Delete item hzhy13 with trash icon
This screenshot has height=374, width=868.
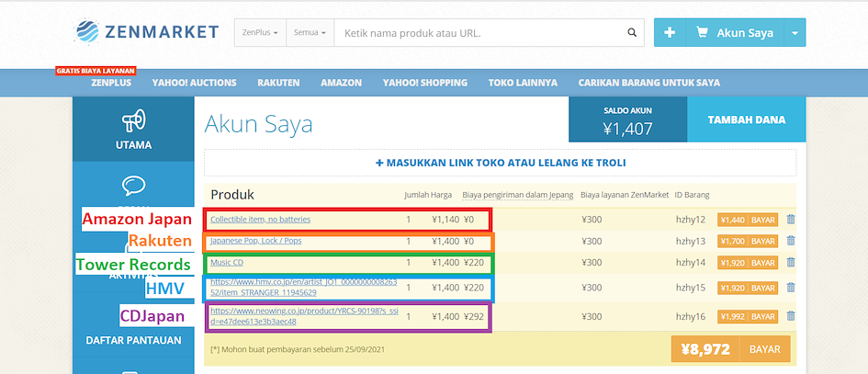pyautogui.click(x=791, y=241)
